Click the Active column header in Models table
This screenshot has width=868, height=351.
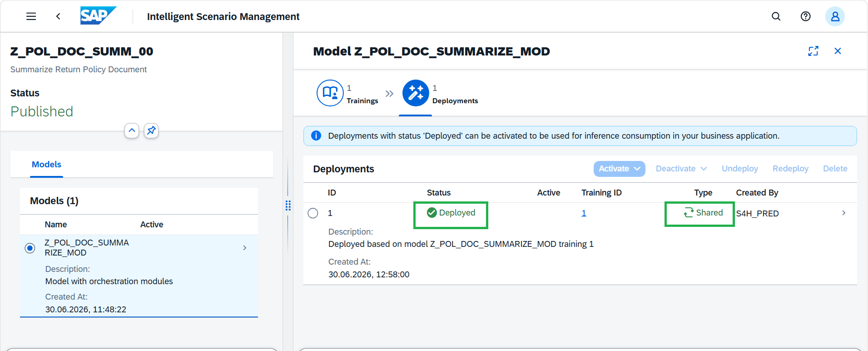[x=152, y=225]
